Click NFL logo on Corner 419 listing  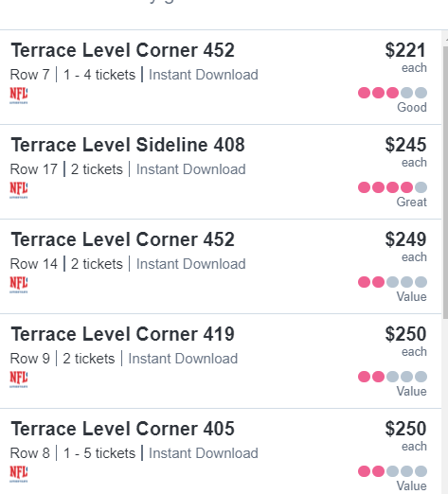pyautogui.click(x=19, y=379)
